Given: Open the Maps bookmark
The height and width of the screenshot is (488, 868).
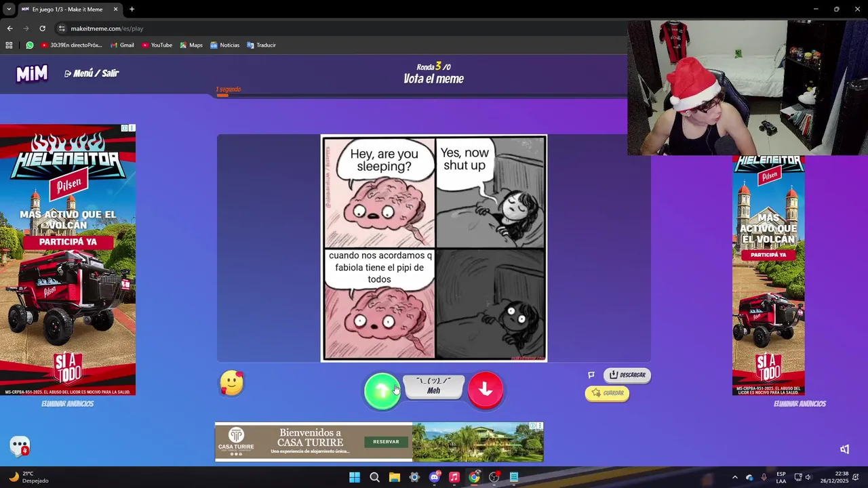Looking at the screenshot, I should (x=191, y=45).
